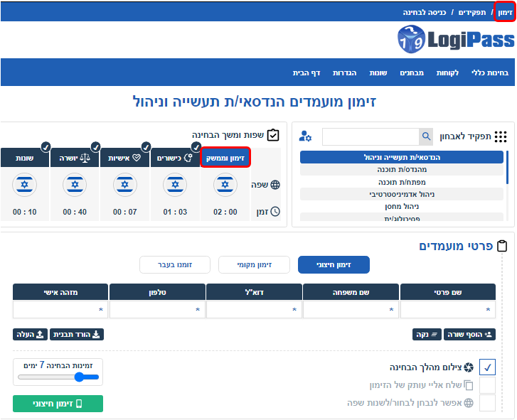Screen dimensions: 517x420
Task: Click scrollbar in role list
Action: click(507, 167)
